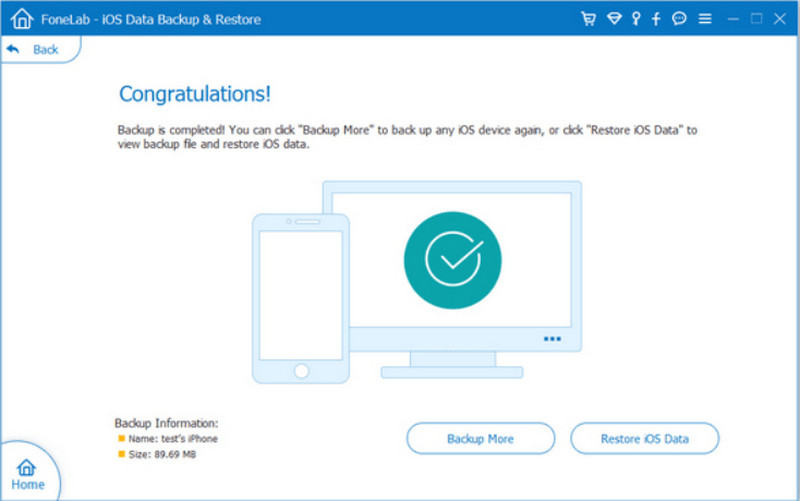Click the iPhone illustration
Viewport: 800px width, 501px height.
[300, 298]
